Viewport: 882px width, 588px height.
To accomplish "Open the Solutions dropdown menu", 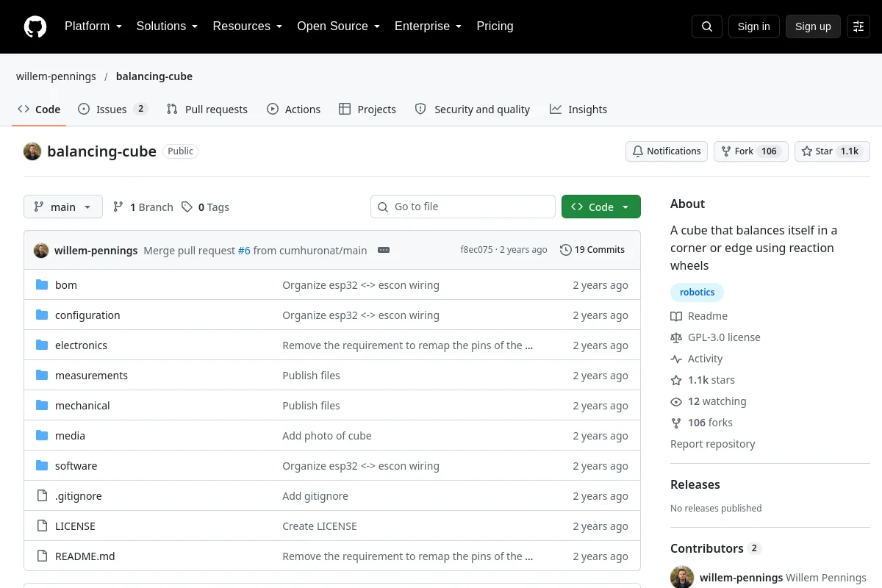I will 167,26.
